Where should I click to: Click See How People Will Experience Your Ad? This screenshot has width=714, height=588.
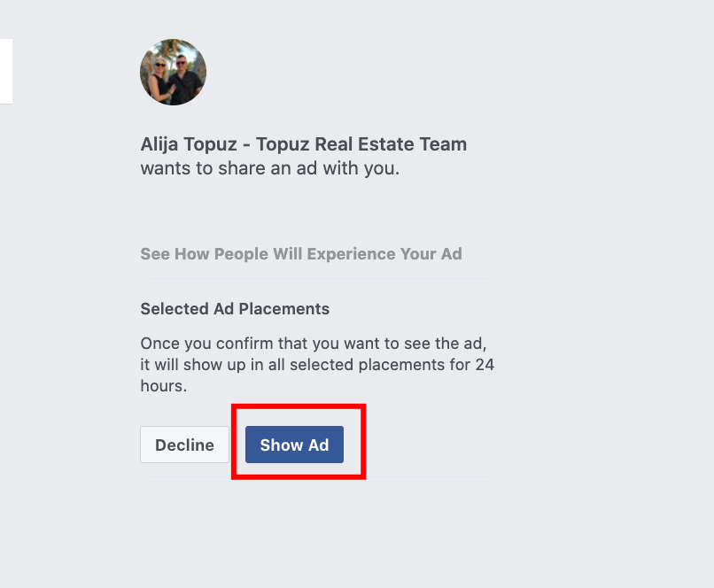301,253
